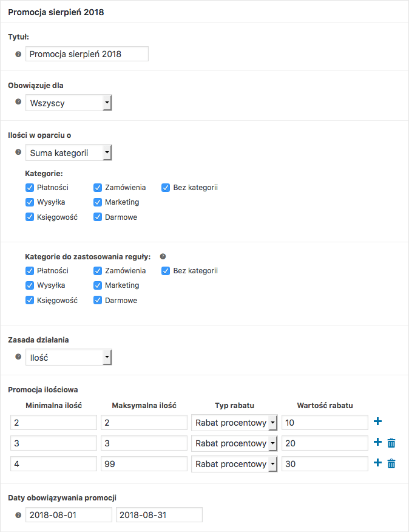Click the start date field 2018-08-01
The image size is (409, 532).
coord(69,515)
